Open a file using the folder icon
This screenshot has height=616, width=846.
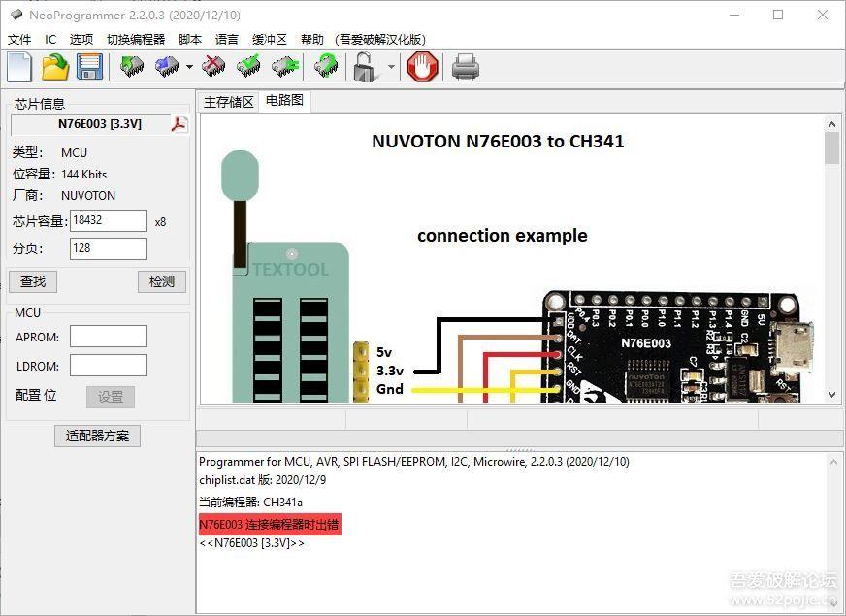[55, 68]
